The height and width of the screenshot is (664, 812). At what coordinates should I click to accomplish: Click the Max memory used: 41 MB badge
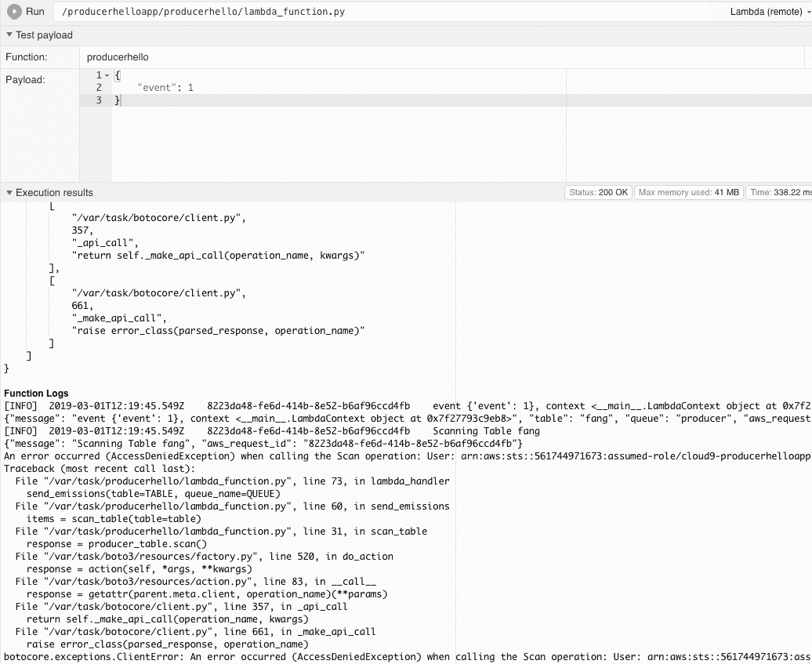pyautogui.click(x=689, y=192)
